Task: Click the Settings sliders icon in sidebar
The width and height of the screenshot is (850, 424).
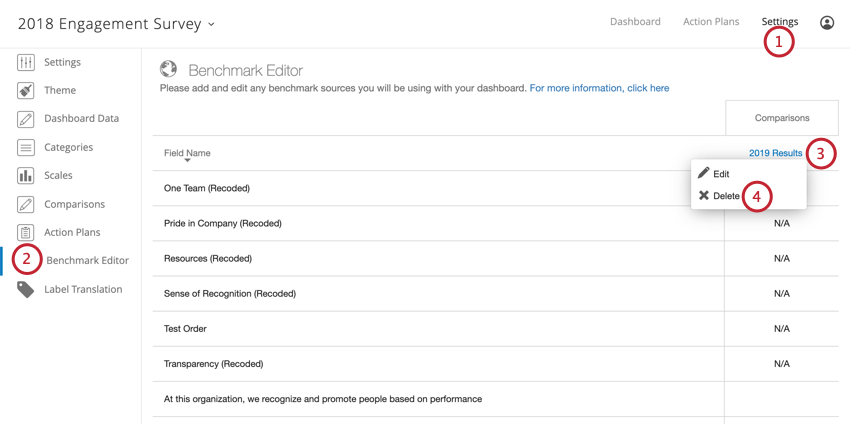Action: [25, 62]
